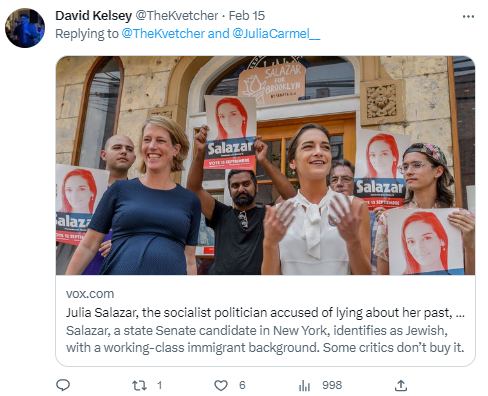Click the share upload icon
The image size is (488, 396).
coord(401,385)
